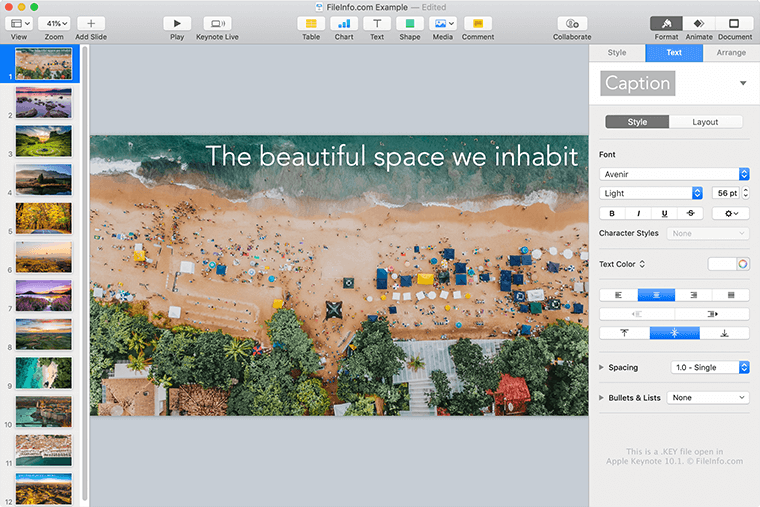The width and height of the screenshot is (760, 507).
Task: Open Keynote Live from the toolbar
Action: 217,23
